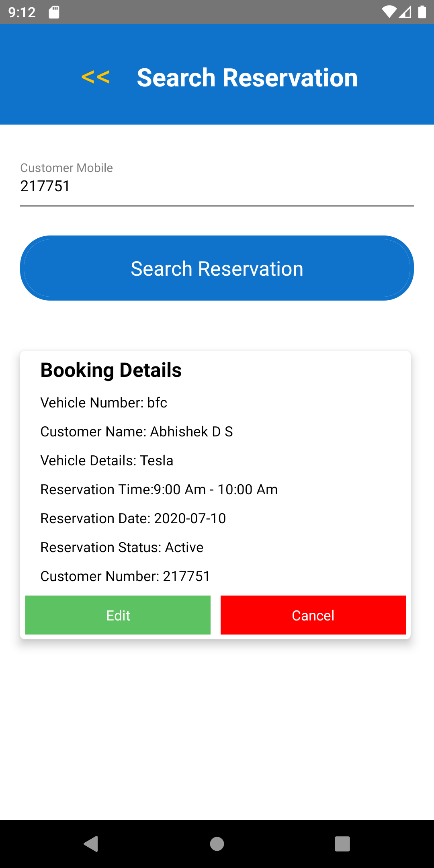Image resolution: width=434 pixels, height=868 pixels.
Task: Tap the red Cancel button
Action: coord(313,615)
